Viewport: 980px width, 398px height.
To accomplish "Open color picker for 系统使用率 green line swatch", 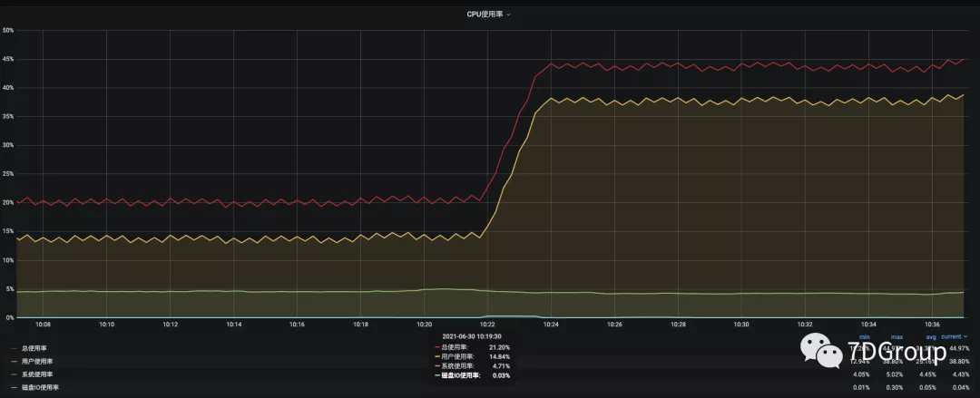I will [x=15, y=374].
